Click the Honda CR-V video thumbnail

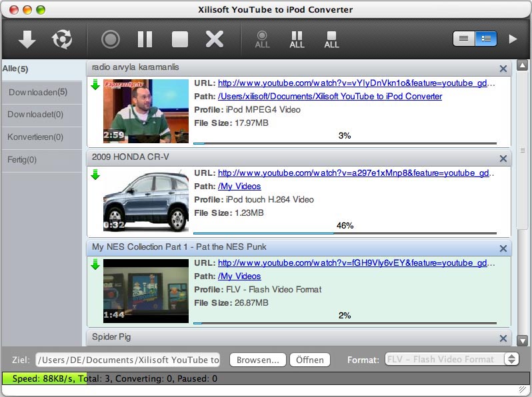coord(146,201)
